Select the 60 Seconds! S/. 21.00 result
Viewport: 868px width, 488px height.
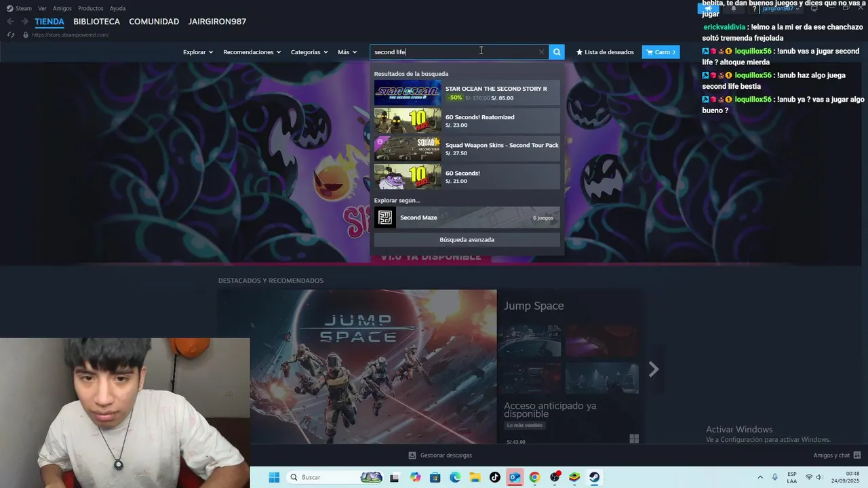(467, 177)
